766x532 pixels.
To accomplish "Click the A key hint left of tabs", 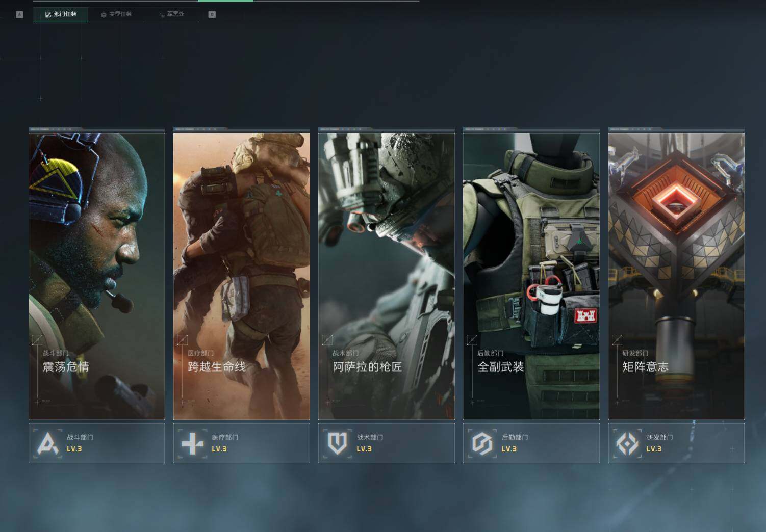I will [19, 14].
